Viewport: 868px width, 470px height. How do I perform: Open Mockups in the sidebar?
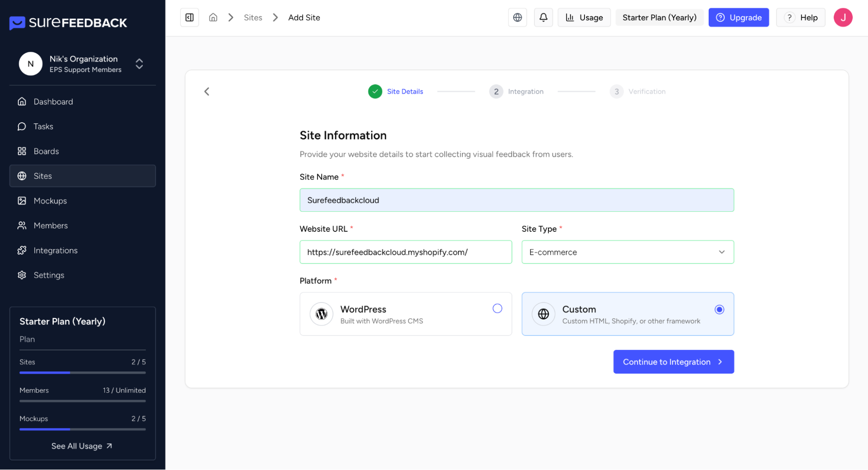tap(50, 201)
